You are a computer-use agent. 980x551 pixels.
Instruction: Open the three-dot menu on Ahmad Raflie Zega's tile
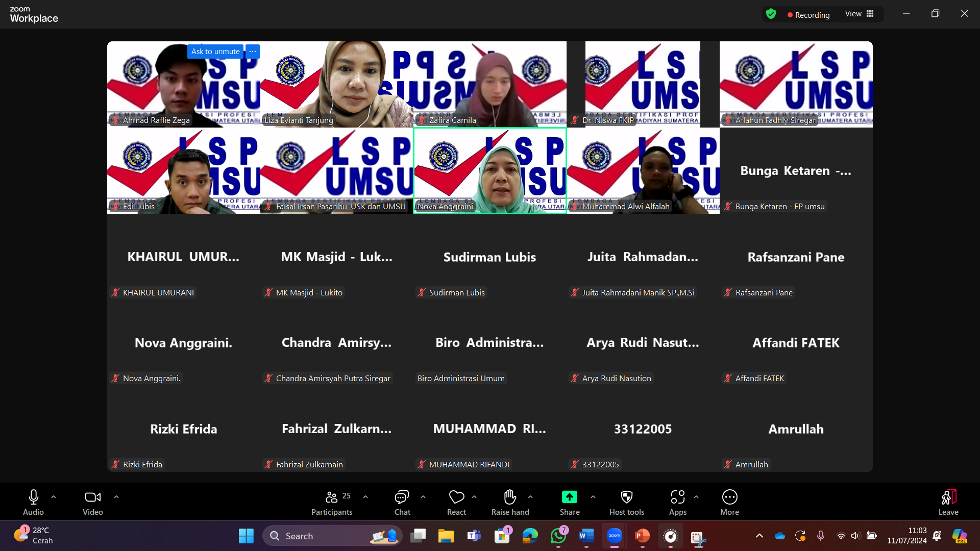click(253, 52)
